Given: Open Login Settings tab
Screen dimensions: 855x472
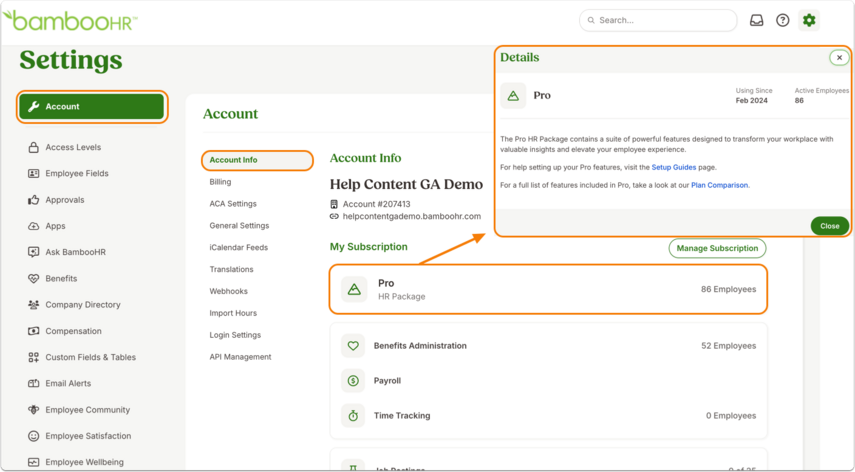Looking at the screenshot, I should tap(235, 335).
